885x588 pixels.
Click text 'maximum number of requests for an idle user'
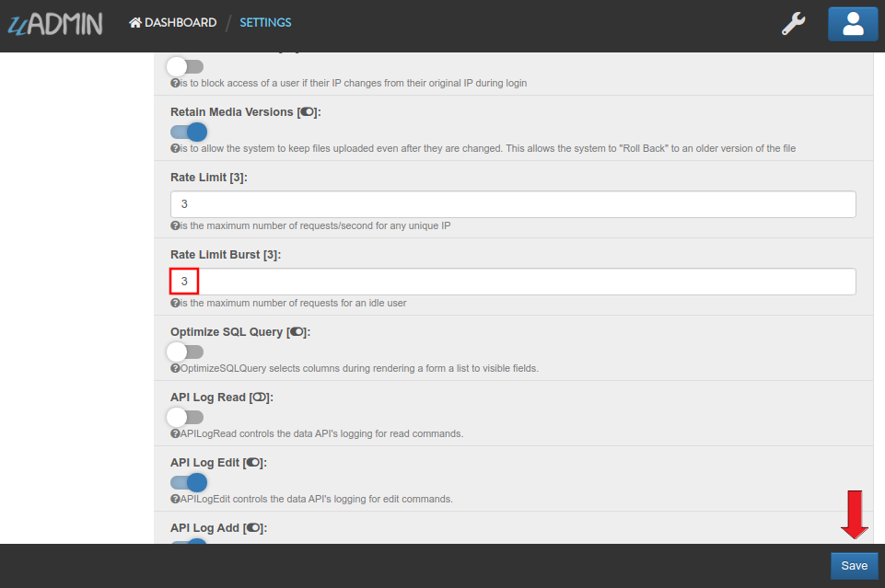307,303
